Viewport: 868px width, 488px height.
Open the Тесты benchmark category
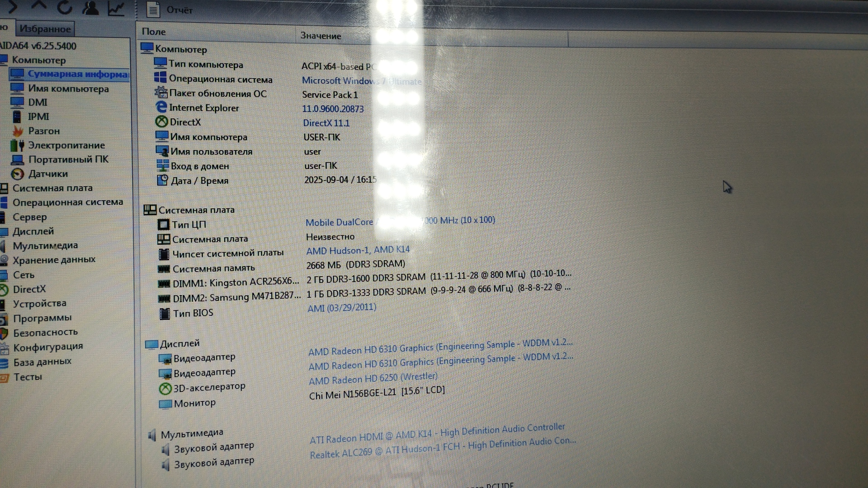pos(27,377)
